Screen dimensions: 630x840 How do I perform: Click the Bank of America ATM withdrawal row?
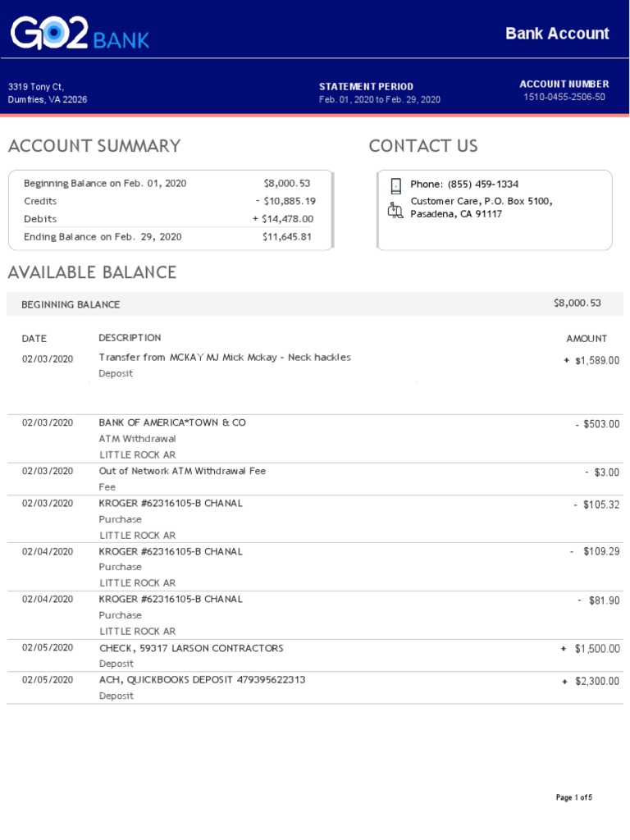[x=172, y=423]
